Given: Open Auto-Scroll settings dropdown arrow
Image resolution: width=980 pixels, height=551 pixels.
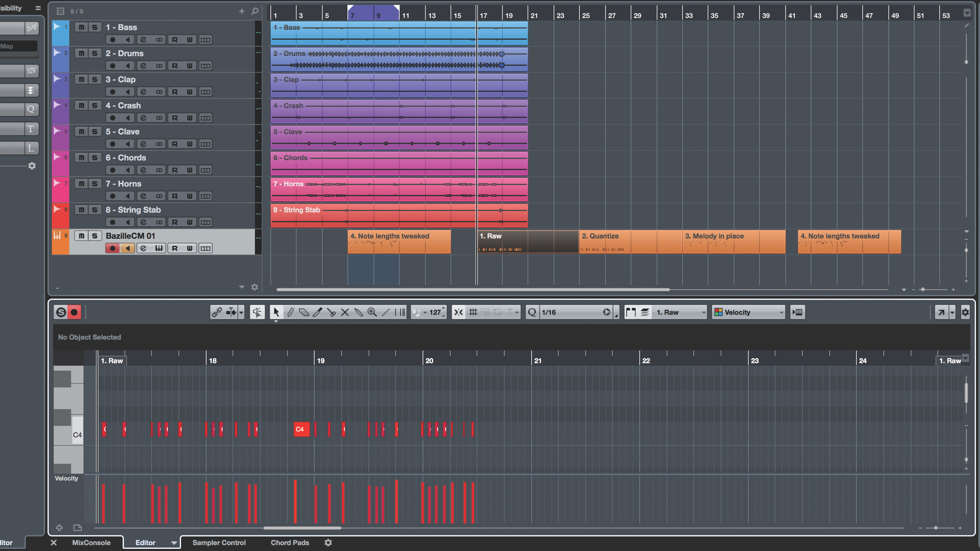Looking at the screenshot, I should pyautogui.click(x=241, y=313).
